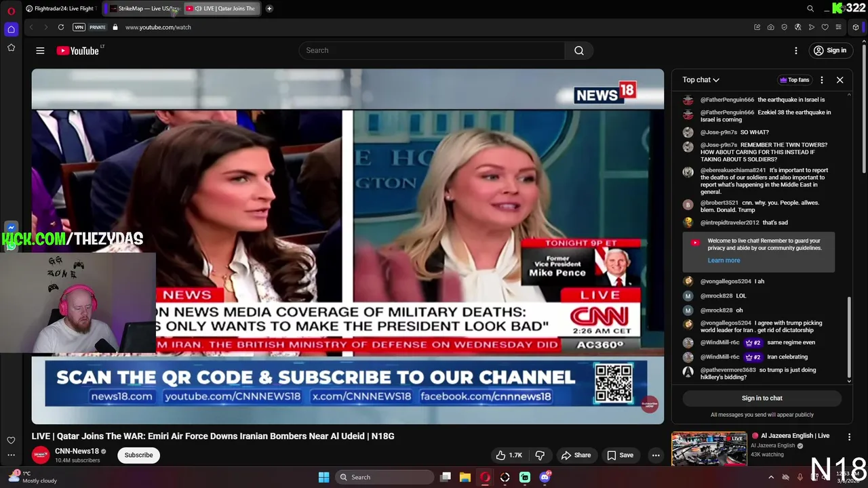Click the Windows taskbar Search box
This screenshot has height=488, width=868.
[x=384, y=477]
